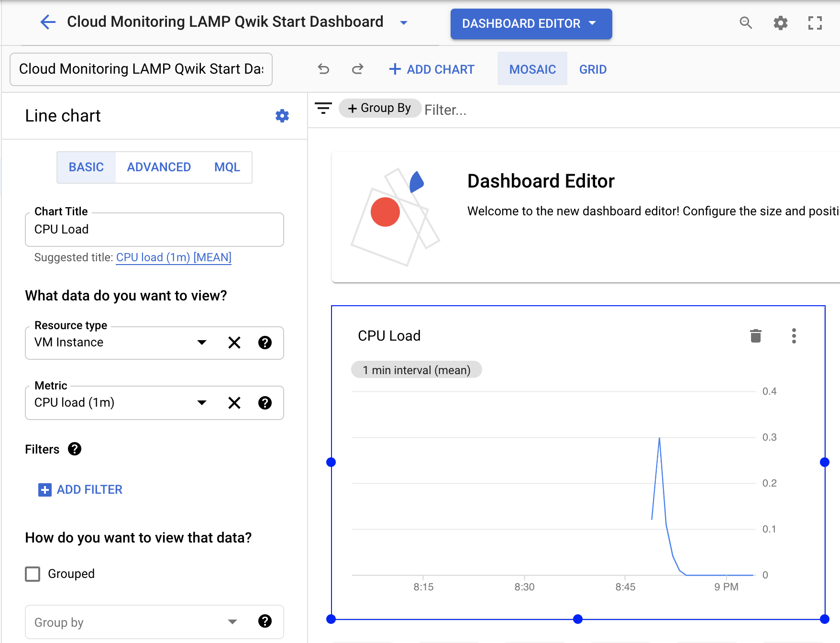Click the bottom-right corner chart handle
This screenshot has height=643, width=840.
coord(825,619)
